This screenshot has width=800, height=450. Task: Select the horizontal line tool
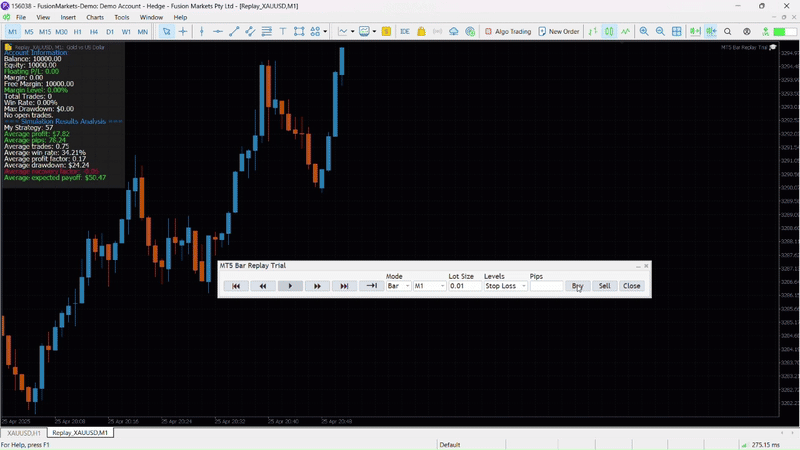[x=218, y=32]
